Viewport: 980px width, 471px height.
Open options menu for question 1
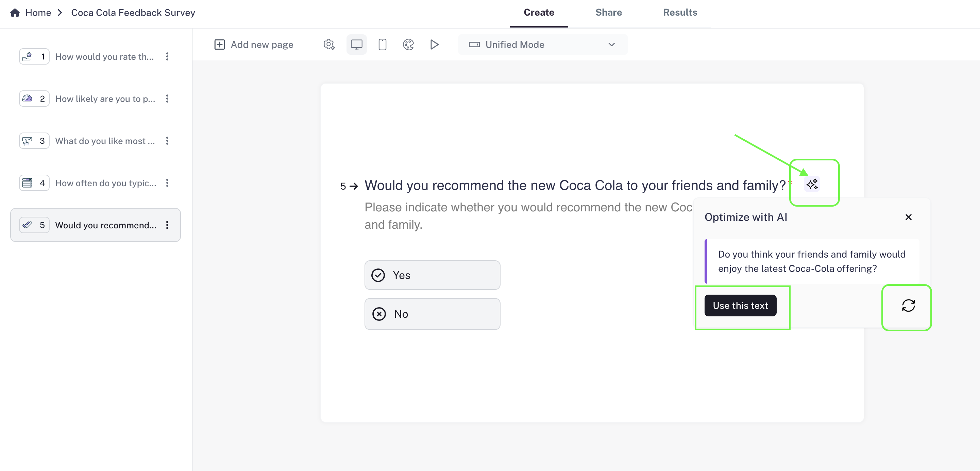pyautogui.click(x=167, y=57)
